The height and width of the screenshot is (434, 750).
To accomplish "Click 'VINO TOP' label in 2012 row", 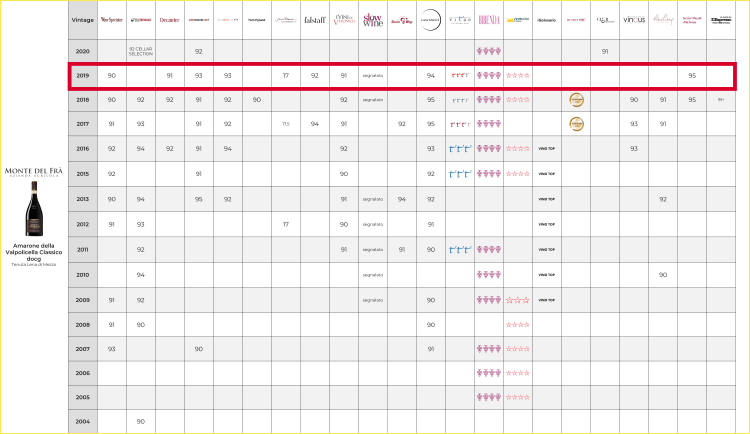I will pos(547,224).
